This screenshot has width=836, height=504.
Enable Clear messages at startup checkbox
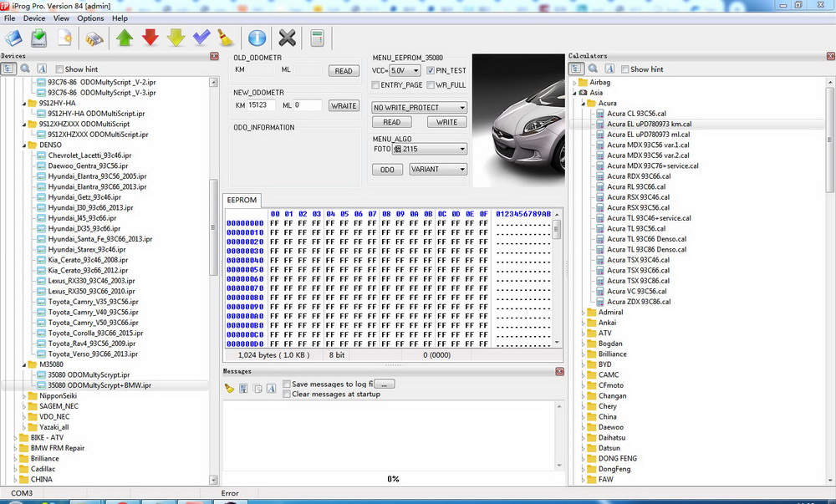[287, 394]
